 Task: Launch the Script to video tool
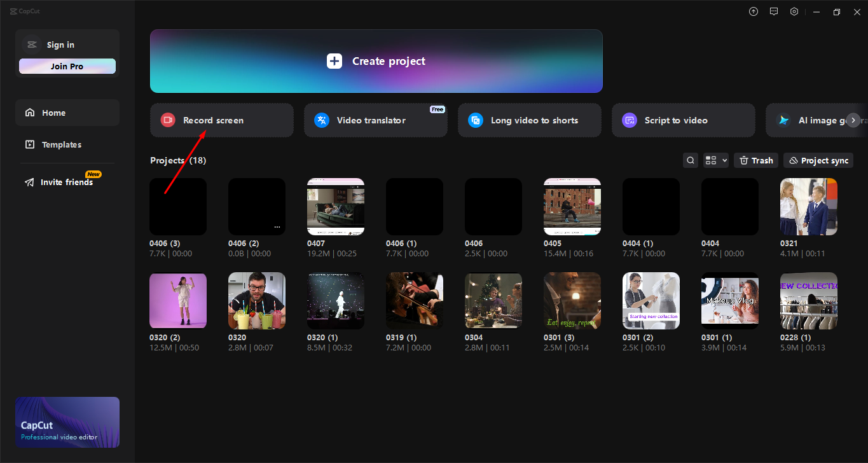(684, 120)
